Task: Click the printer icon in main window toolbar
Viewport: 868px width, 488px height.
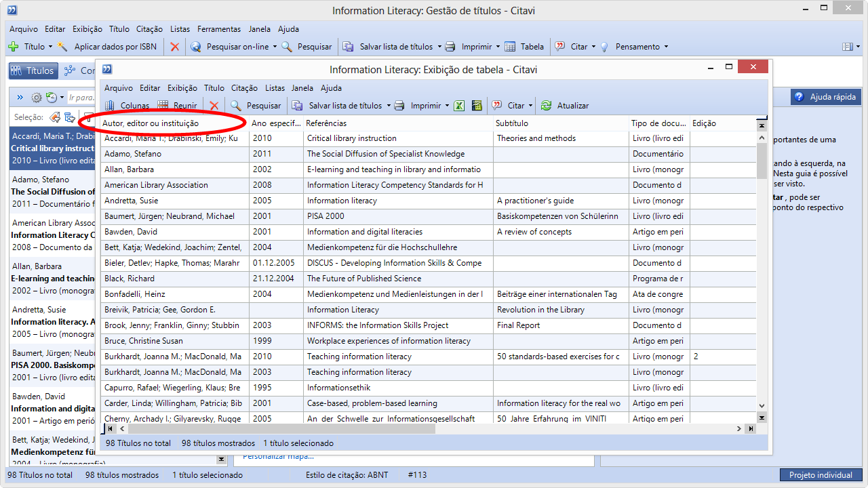Action: click(x=450, y=47)
